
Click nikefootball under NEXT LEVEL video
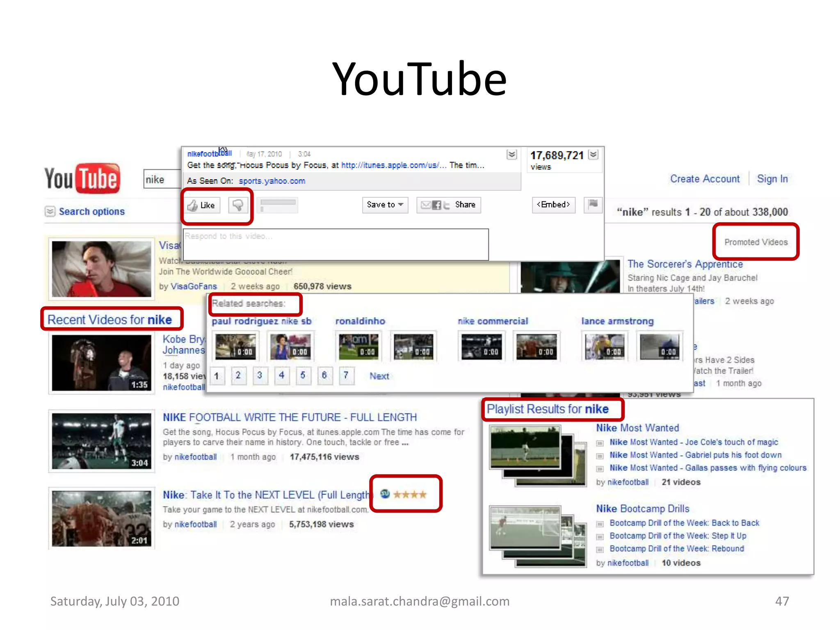coord(196,525)
